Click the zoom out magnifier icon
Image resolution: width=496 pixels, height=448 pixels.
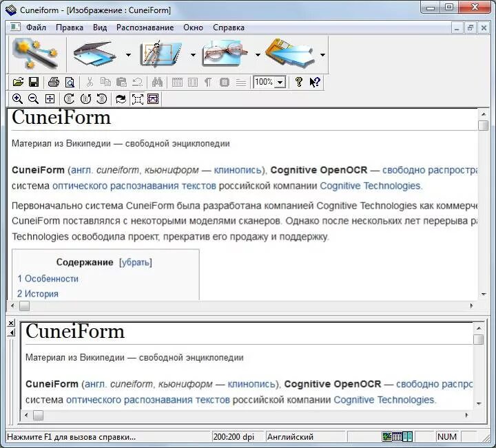pyautogui.click(x=33, y=99)
